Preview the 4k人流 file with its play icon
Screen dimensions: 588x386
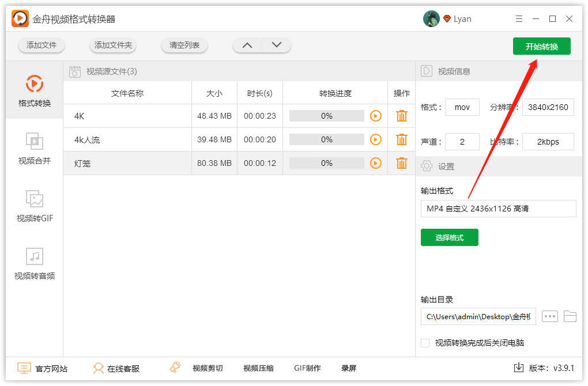click(375, 139)
